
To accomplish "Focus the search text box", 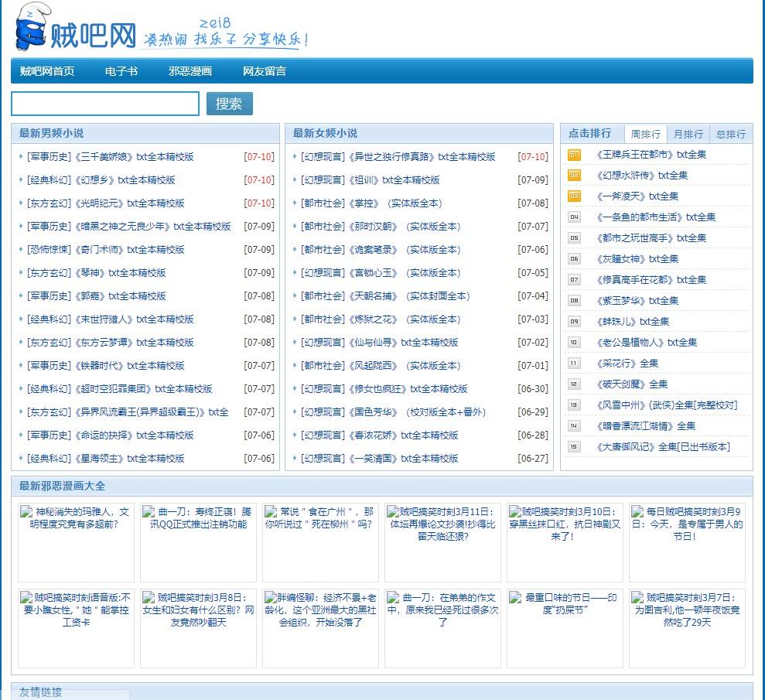I will pyautogui.click(x=105, y=104).
